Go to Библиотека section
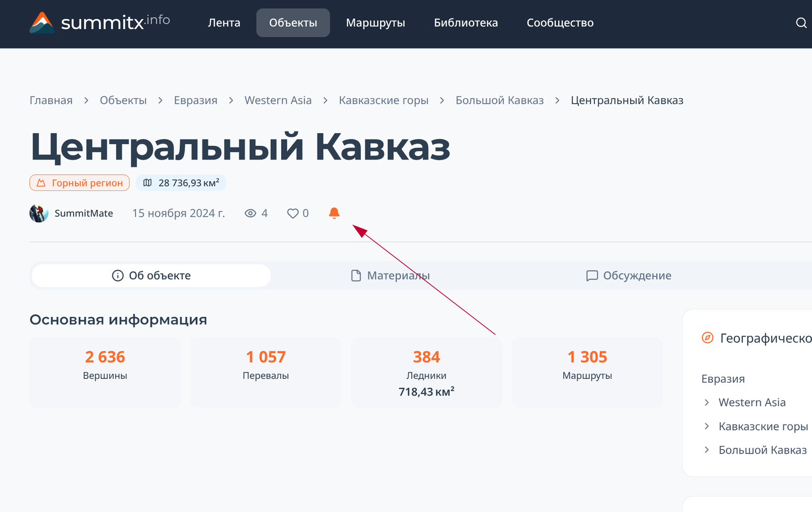812x512 pixels. (x=465, y=23)
